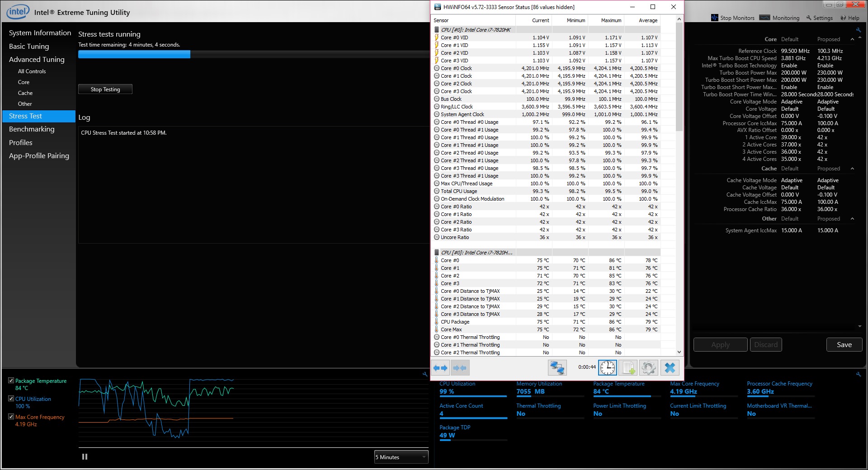Click the wrench icon above monitor tiles
The height and width of the screenshot is (470, 868).
859,374
